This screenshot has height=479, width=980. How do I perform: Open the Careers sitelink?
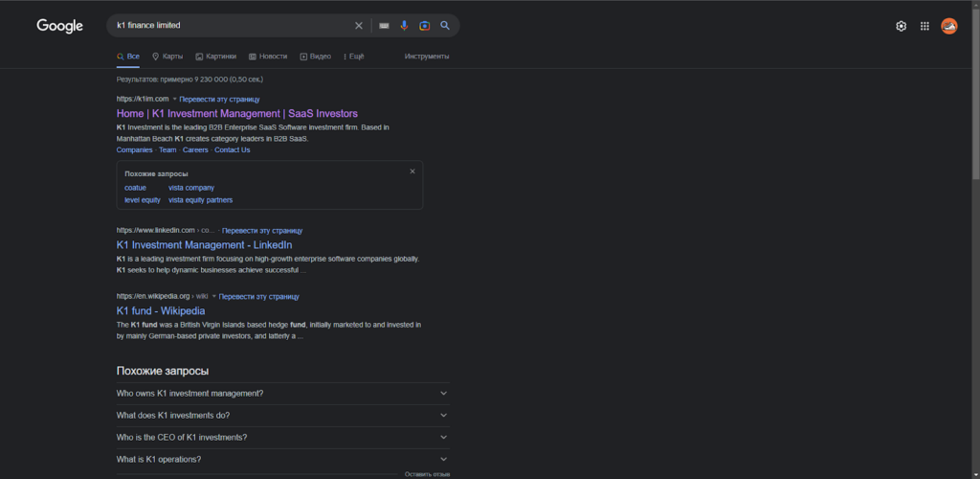(195, 150)
